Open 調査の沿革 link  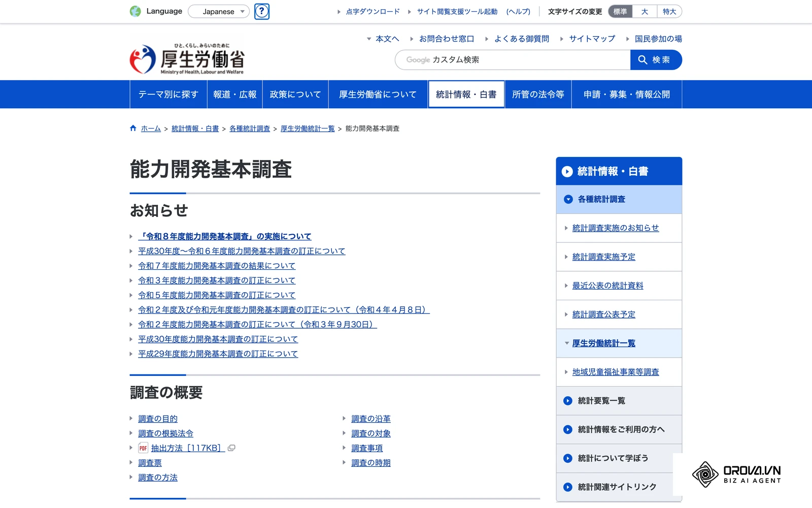point(371,419)
